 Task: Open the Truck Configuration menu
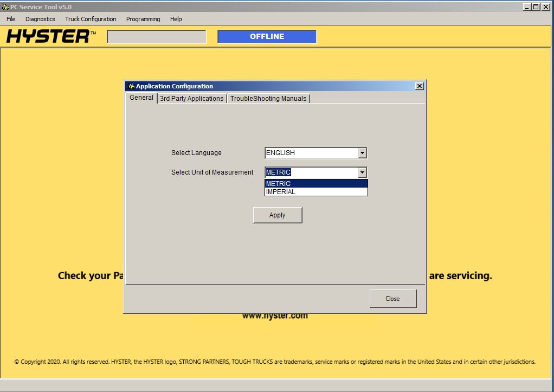click(x=91, y=19)
